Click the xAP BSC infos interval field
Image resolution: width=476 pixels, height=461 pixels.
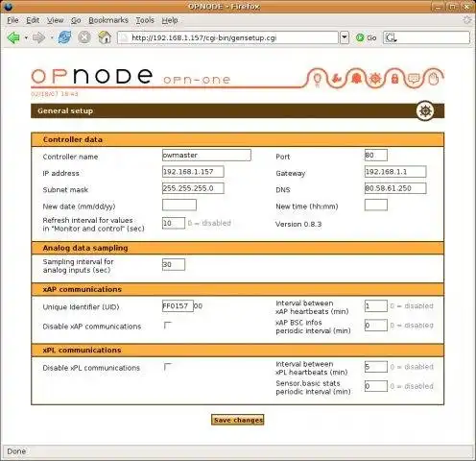376,326
